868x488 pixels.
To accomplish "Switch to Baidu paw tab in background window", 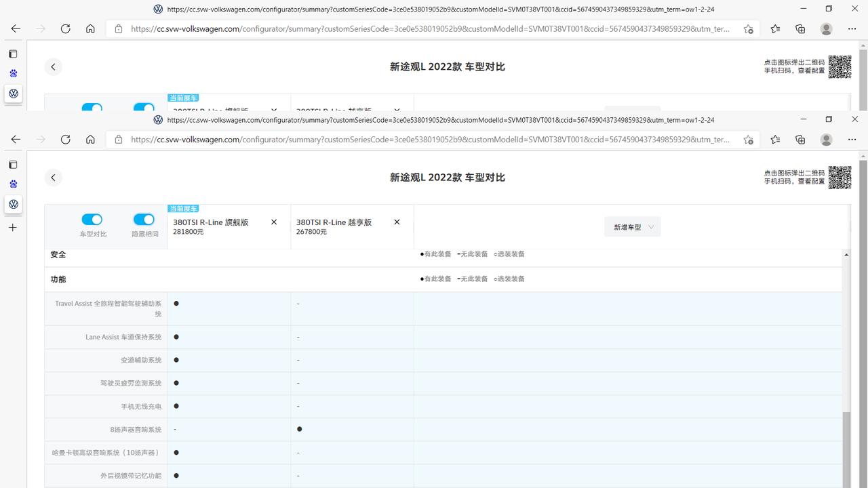I will [x=13, y=73].
